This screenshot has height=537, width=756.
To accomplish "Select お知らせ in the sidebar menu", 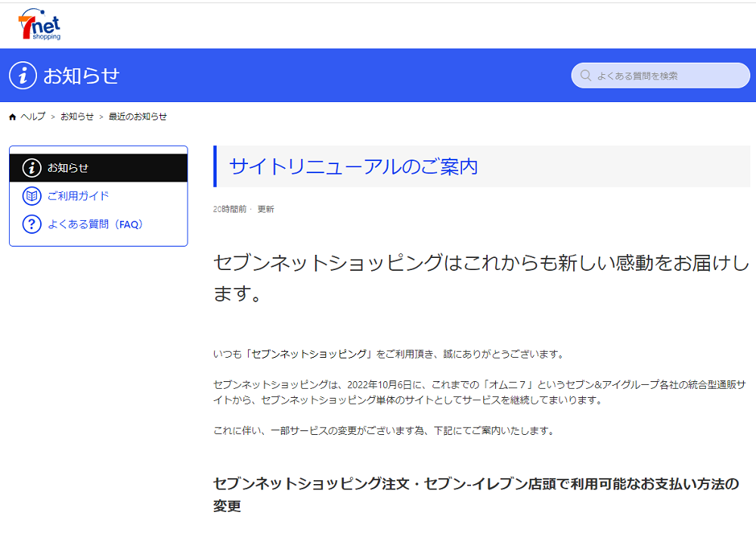I will coord(98,168).
